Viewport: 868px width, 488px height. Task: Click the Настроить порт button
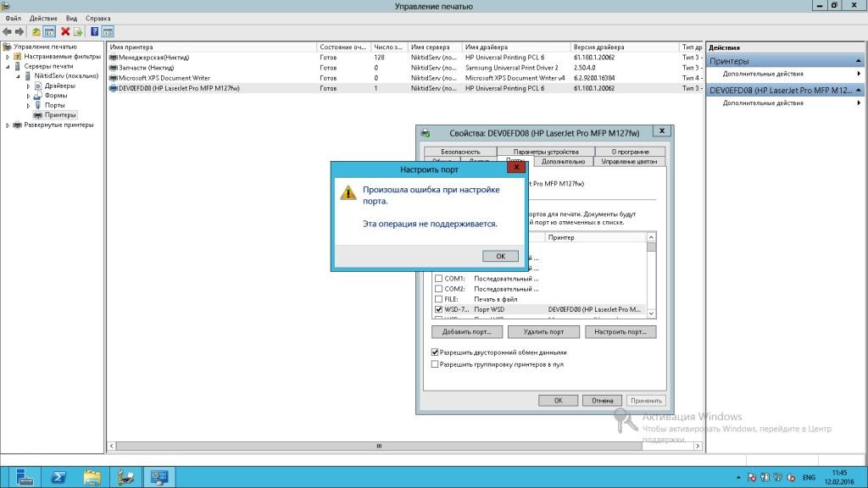tap(620, 332)
